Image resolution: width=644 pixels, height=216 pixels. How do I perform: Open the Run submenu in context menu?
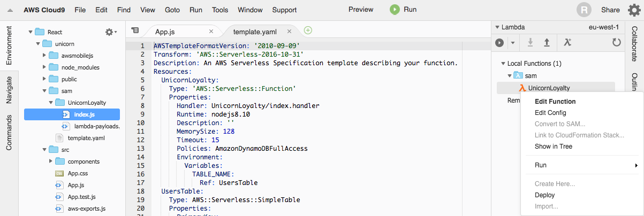click(581, 165)
